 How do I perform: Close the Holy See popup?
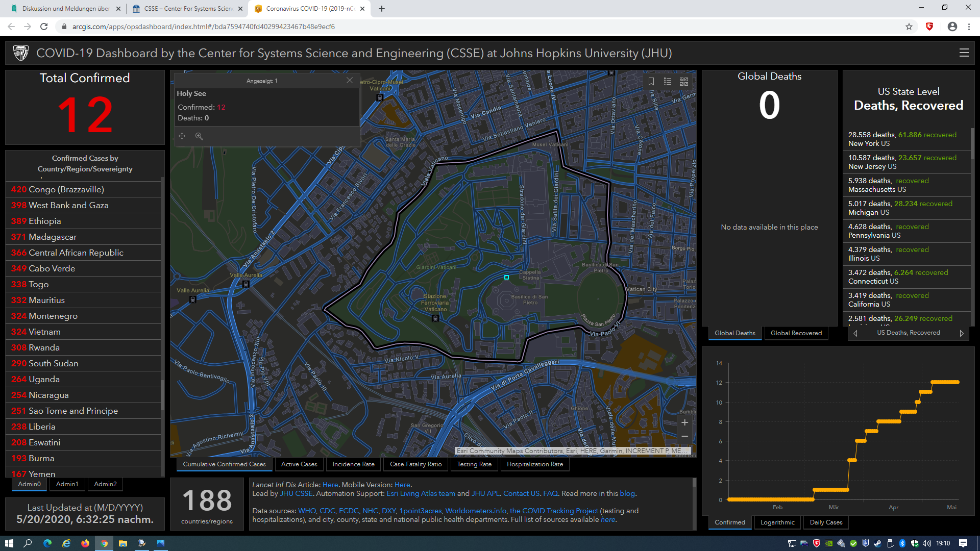point(350,80)
